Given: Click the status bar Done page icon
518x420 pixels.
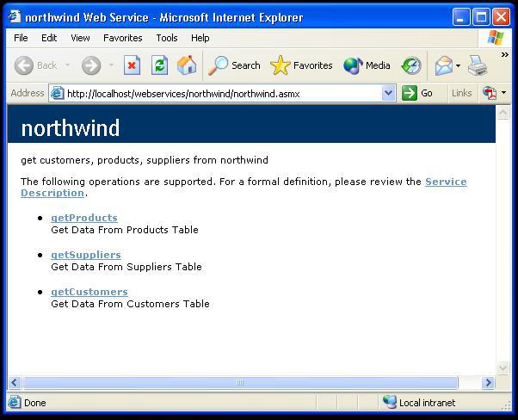Looking at the screenshot, I should click(15, 402).
